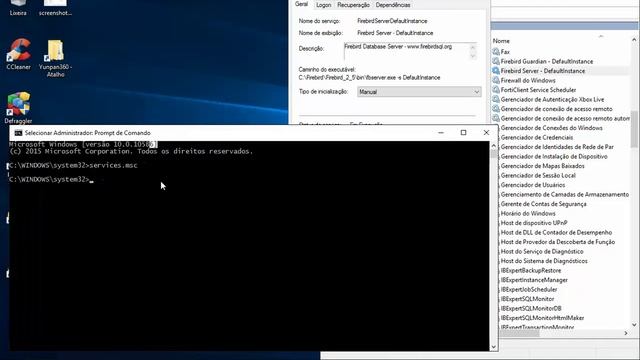640x360 pixels.
Task: Select IBExpertSQLMonitorDB service
Action: tap(531, 309)
